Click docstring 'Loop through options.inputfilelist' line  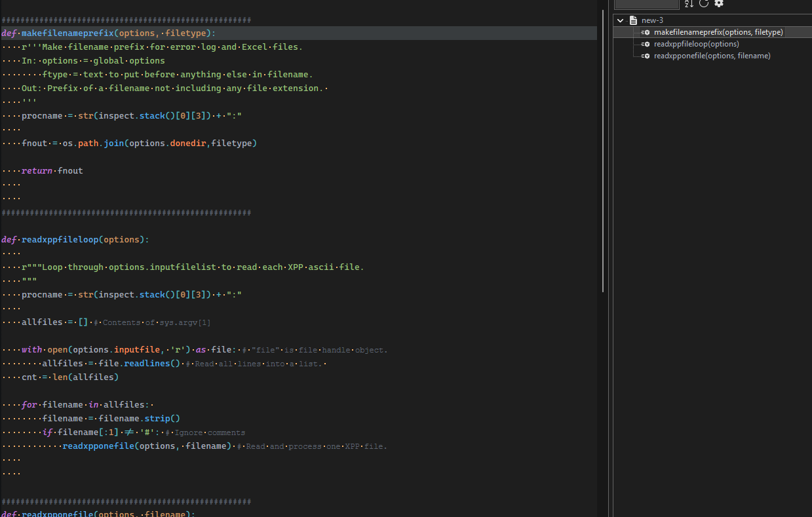(x=193, y=267)
